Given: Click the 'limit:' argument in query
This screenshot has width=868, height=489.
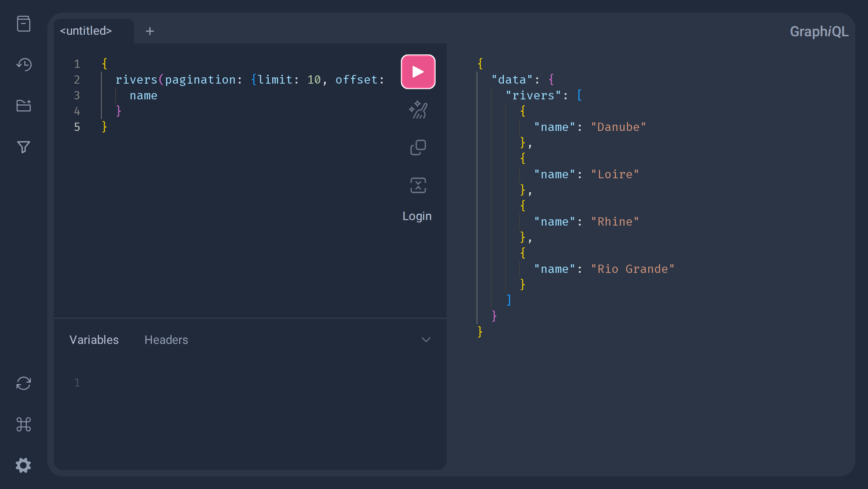Looking at the screenshot, I should point(279,80).
